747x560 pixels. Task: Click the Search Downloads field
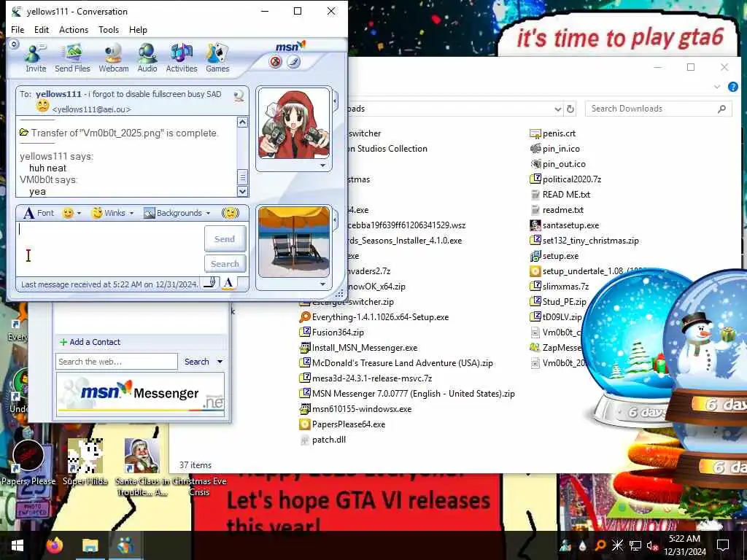point(659,109)
